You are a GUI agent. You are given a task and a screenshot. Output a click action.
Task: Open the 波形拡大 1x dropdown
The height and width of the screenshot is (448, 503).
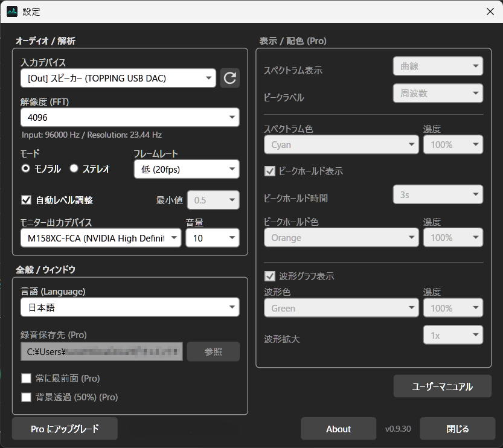453,335
